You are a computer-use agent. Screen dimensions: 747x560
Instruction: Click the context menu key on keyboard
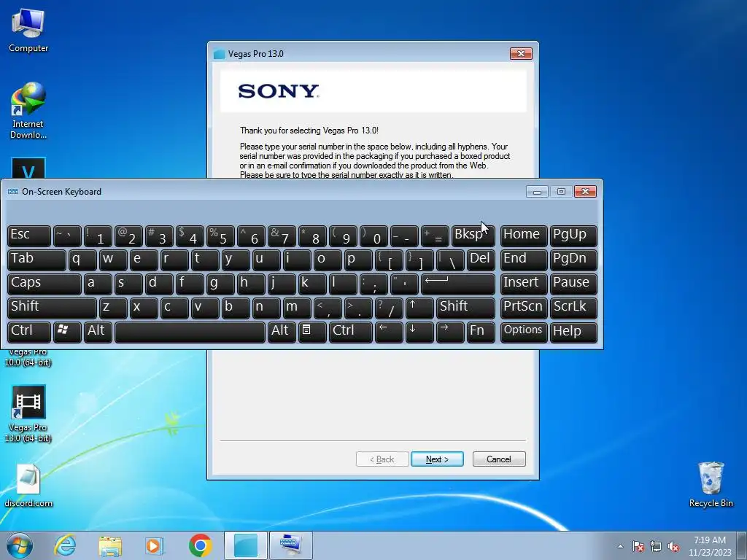pos(312,332)
